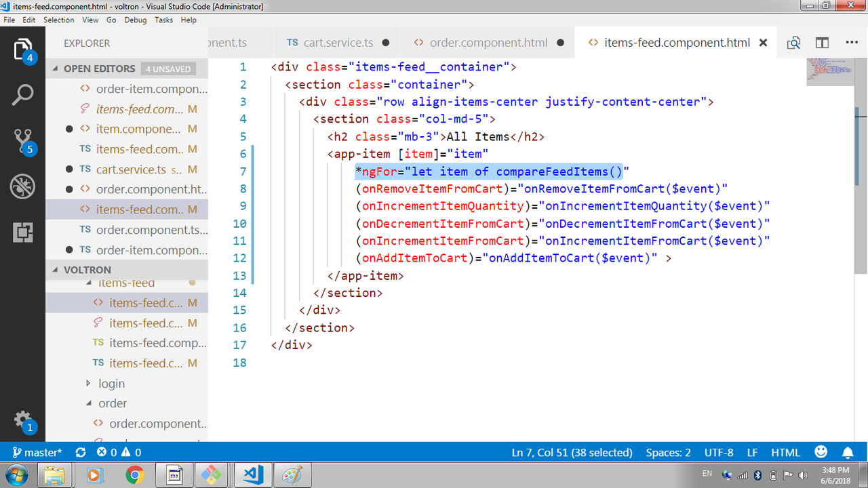Open the More Actions ellipsis menu
The width and height of the screenshot is (868, 488).
click(x=852, y=43)
